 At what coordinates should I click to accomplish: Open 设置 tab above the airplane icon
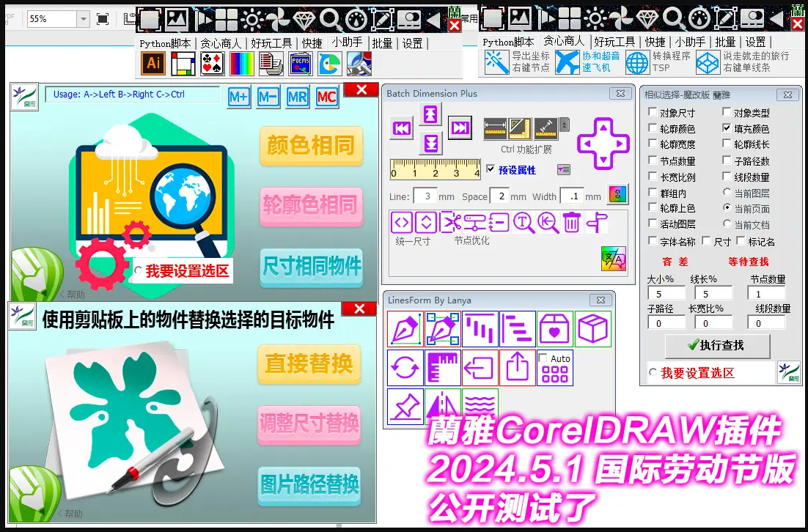pyautogui.click(x=755, y=42)
